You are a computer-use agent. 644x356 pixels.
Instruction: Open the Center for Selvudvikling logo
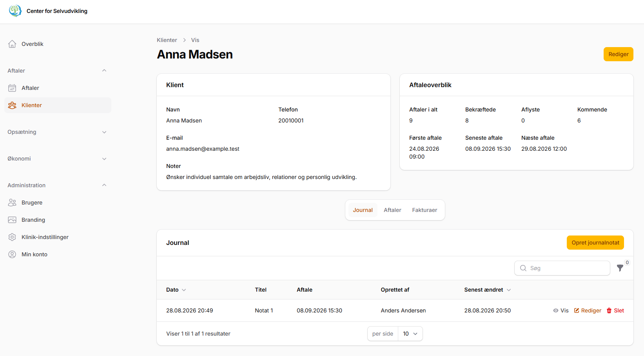click(x=15, y=11)
